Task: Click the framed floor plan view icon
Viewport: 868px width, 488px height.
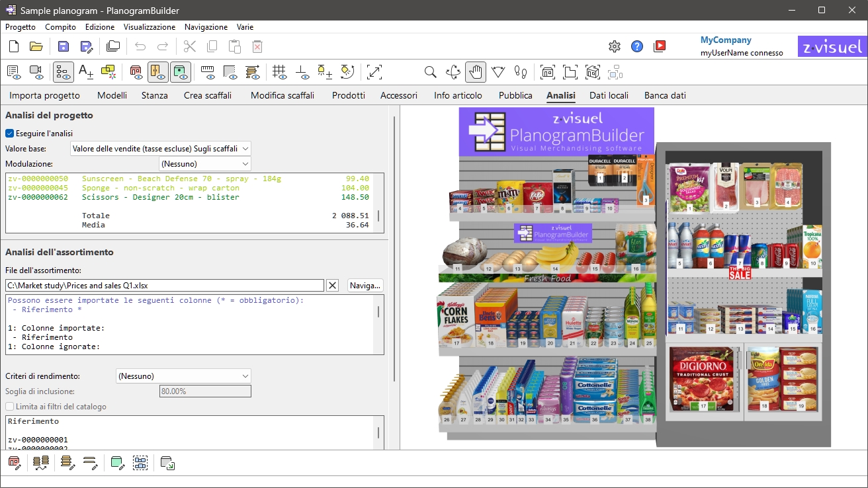Action: click(570, 71)
